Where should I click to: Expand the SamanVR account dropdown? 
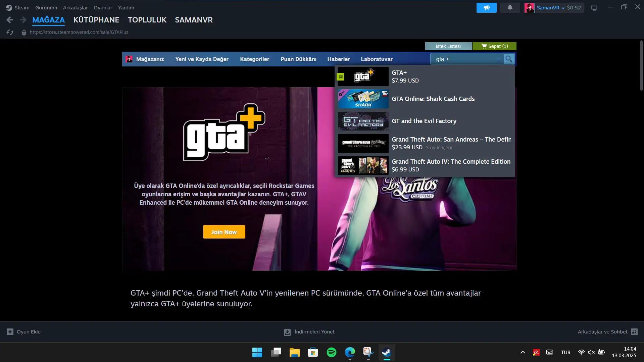coord(563,8)
